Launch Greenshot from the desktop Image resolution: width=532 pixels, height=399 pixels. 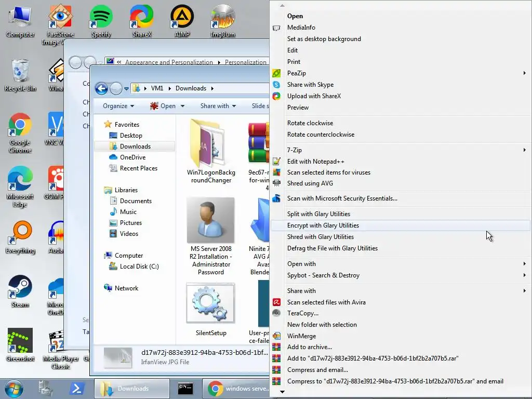(x=20, y=345)
